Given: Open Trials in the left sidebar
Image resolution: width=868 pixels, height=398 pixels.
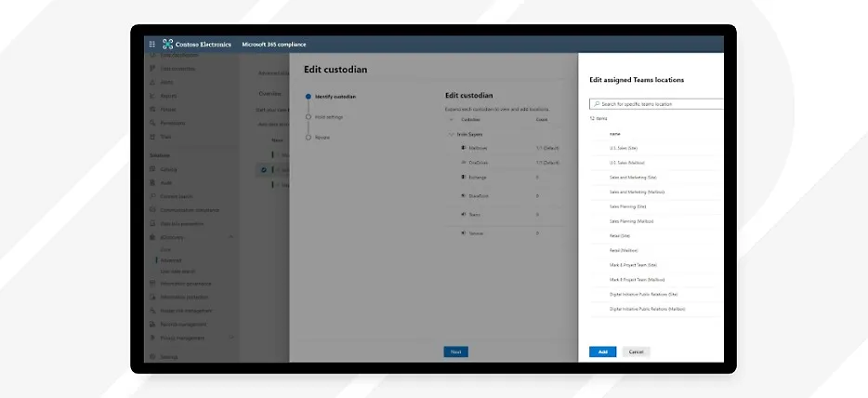Looking at the screenshot, I should pos(165,137).
